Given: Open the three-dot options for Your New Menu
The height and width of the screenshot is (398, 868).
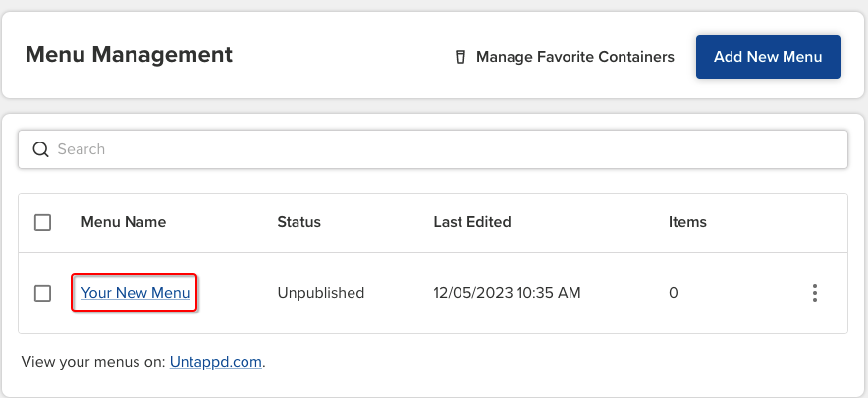Looking at the screenshot, I should (814, 293).
